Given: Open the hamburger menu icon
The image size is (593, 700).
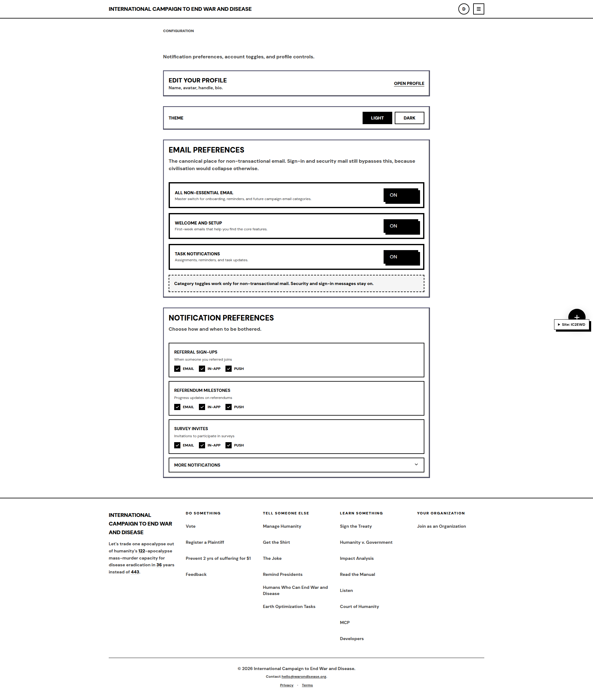Looking at the screenshot, I should [478, 9].
